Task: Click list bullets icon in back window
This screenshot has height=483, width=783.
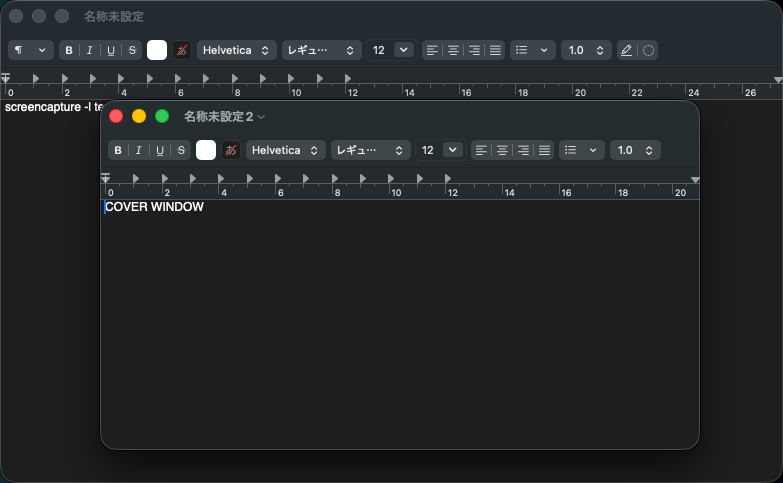Action: tap(522, 50)
